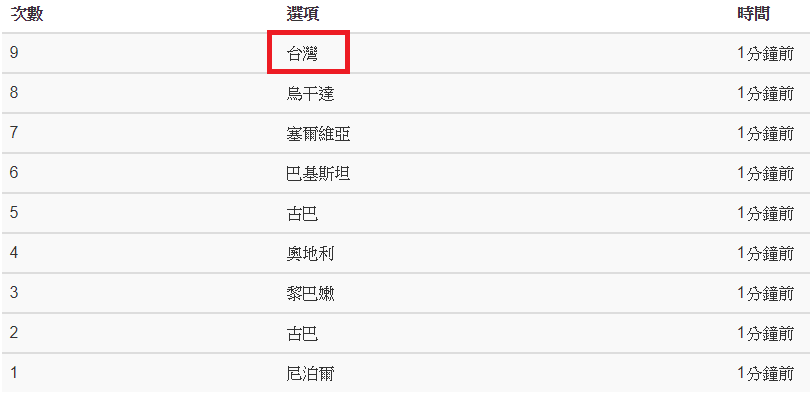Screen dimensions: 810x398
Task: Click the 巴基斯坦 entry
Action: pos(318,173)
